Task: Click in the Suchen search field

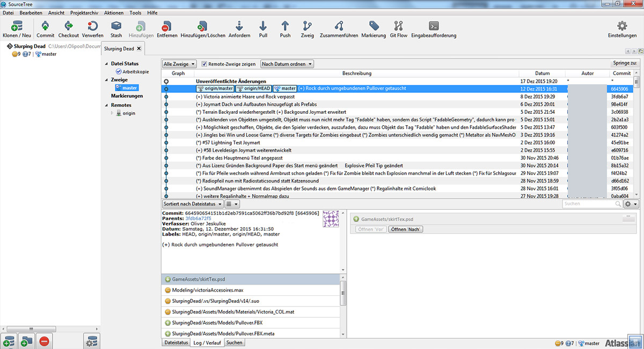Action: tap(588, 204)
